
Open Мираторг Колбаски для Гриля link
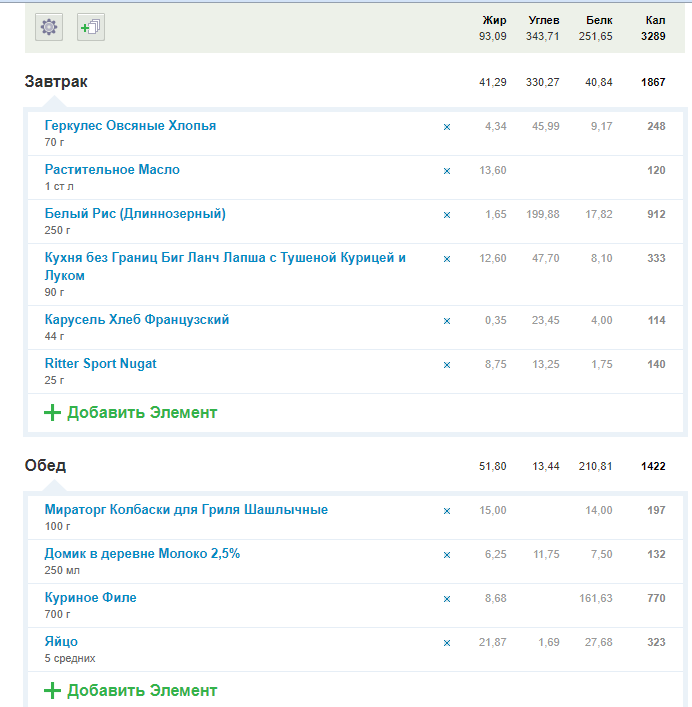pos(186,510)
